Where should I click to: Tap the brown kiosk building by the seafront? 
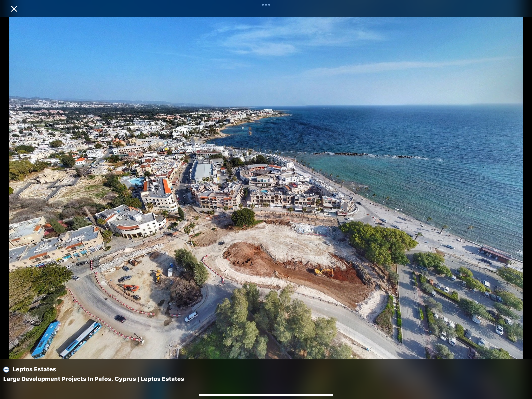click(495, 253)
